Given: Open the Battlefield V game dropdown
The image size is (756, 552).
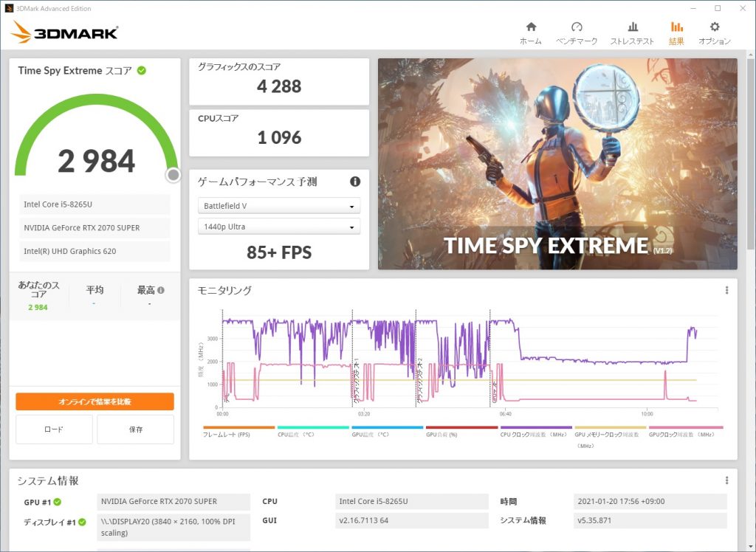Looking at the screenshot, I should click(278, 206).
